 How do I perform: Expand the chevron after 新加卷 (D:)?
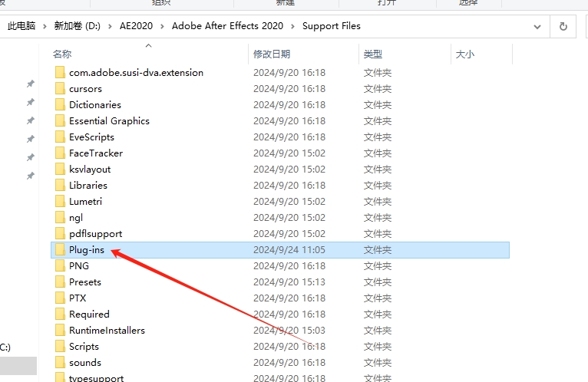click(x=110, y=26)
